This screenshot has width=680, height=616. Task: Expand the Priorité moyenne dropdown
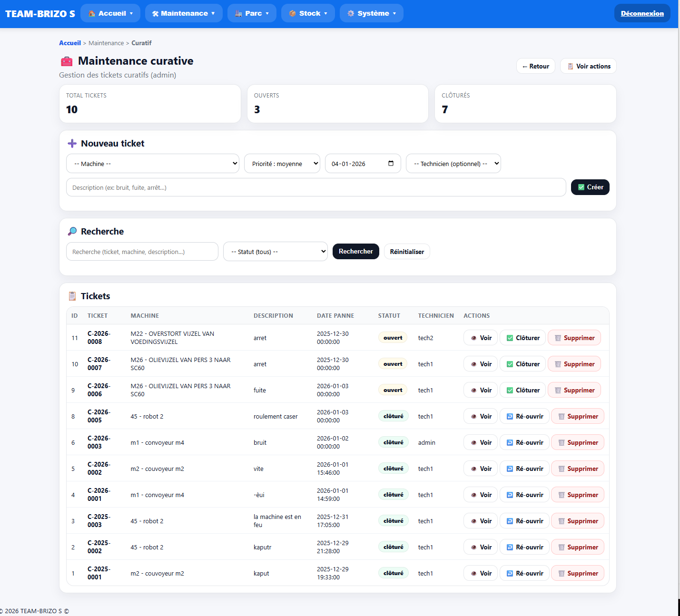click(282, 164)
